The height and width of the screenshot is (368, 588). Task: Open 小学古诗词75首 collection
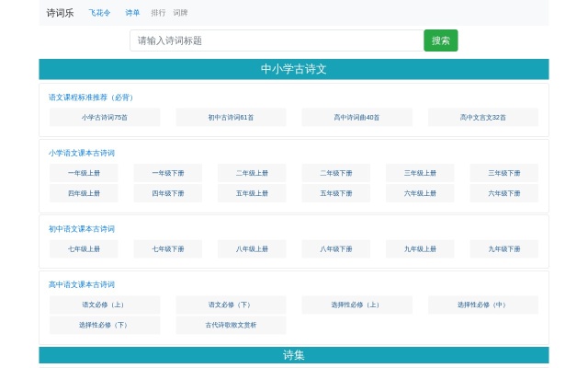pos(105,118)
